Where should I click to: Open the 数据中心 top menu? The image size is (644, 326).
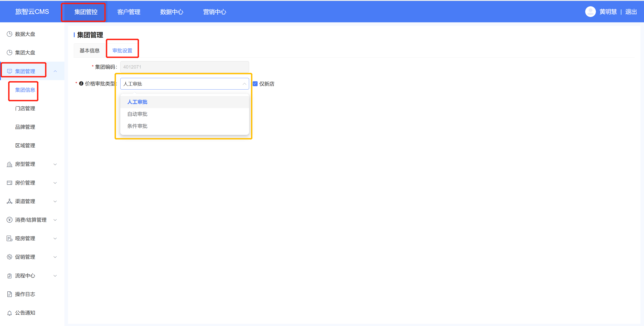click(x=172, y=12)
